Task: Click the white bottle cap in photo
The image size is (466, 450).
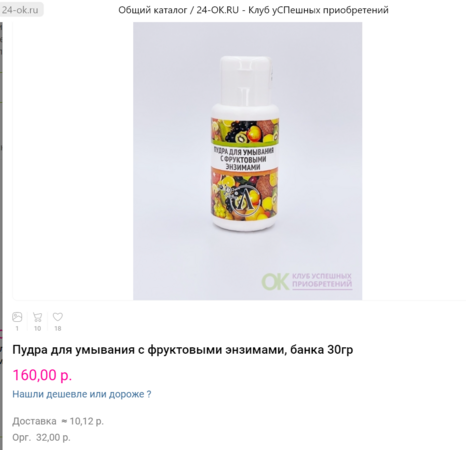Action: pyautogui.click(x=245, y=80)
